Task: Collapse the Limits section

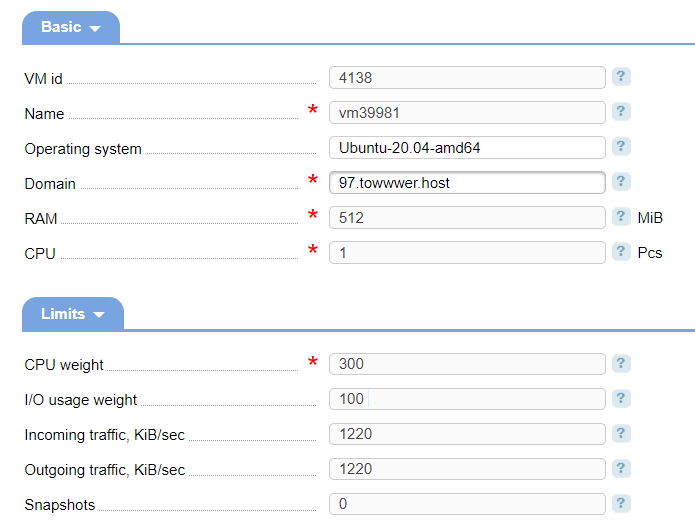Action: (73, 314)
